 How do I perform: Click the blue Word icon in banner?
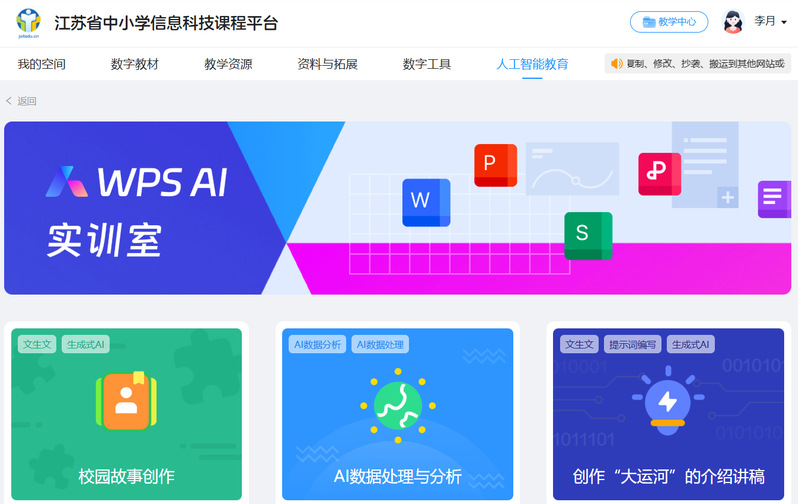click(x=425, y=202)
